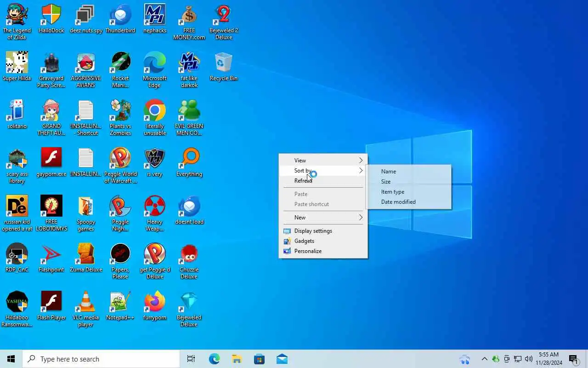Sort desktop icons by Item type
The height and width of the screenshot is (368, 588).
pos(409,191)
